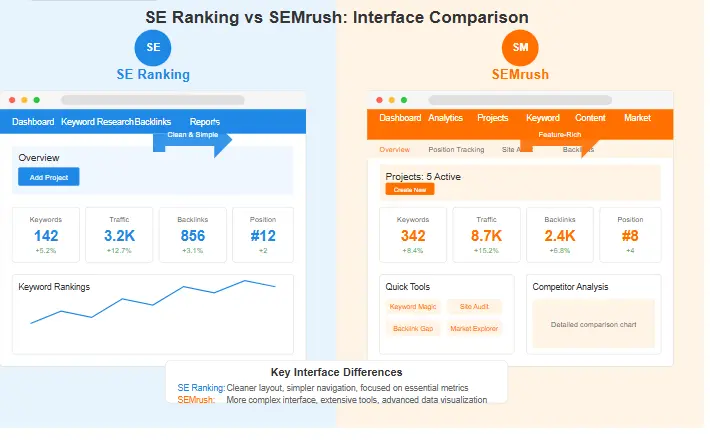Click the Traffic 8.7K metric card
Image resolution: width=710 pixels, height=440 pixels.
click(486, 235)
